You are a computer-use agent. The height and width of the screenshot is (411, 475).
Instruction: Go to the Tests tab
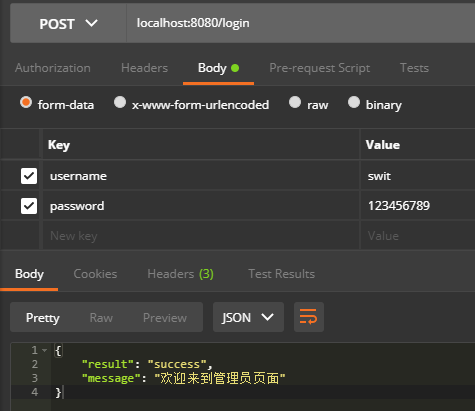pos(414,68)
